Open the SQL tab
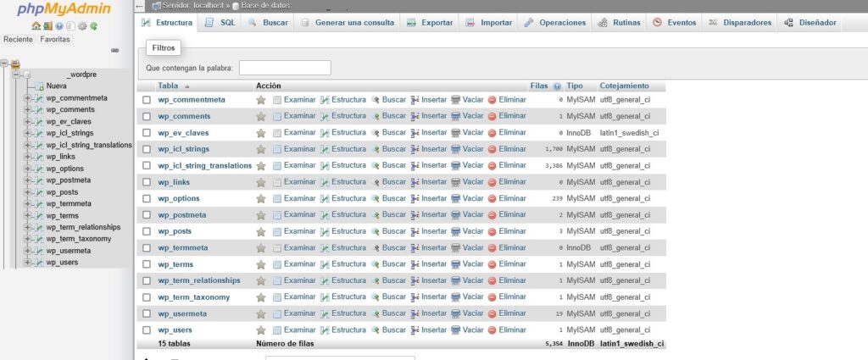Image resolution: width=868 pixels, height=360 pixels. [x=220, y=23]
